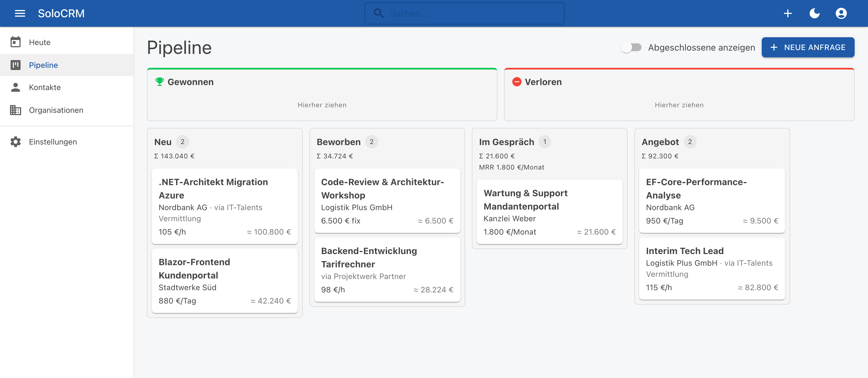Open Wartung & Support Mandantenportal card
Screen dimensions: 868x378
click(549, 212)
